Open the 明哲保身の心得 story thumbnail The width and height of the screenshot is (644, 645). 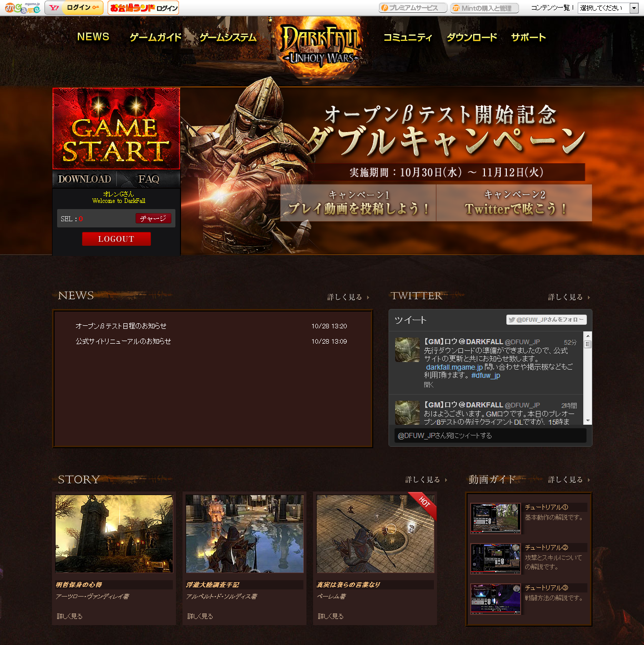[x=114, y=534]
